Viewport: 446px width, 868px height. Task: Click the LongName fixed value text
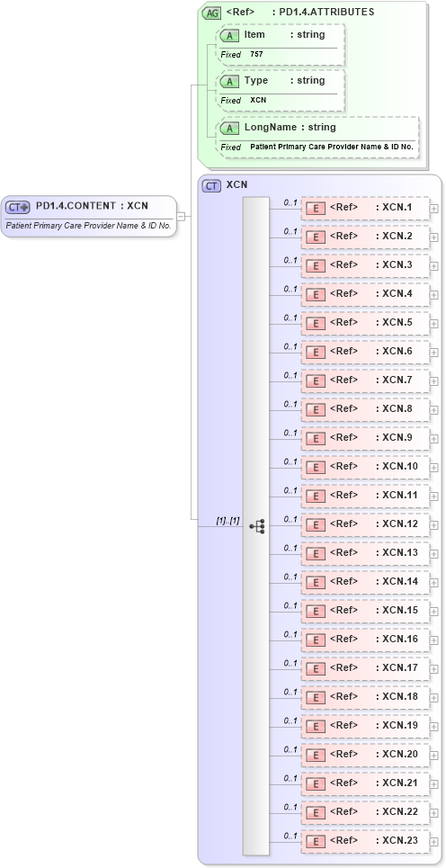point(332,147)
